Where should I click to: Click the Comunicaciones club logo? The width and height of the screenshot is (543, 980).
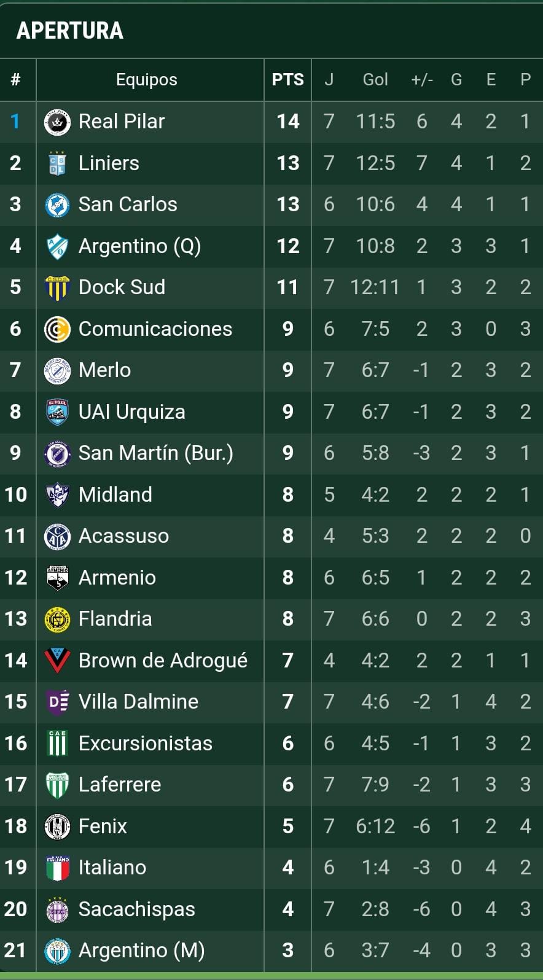point(57,329)
